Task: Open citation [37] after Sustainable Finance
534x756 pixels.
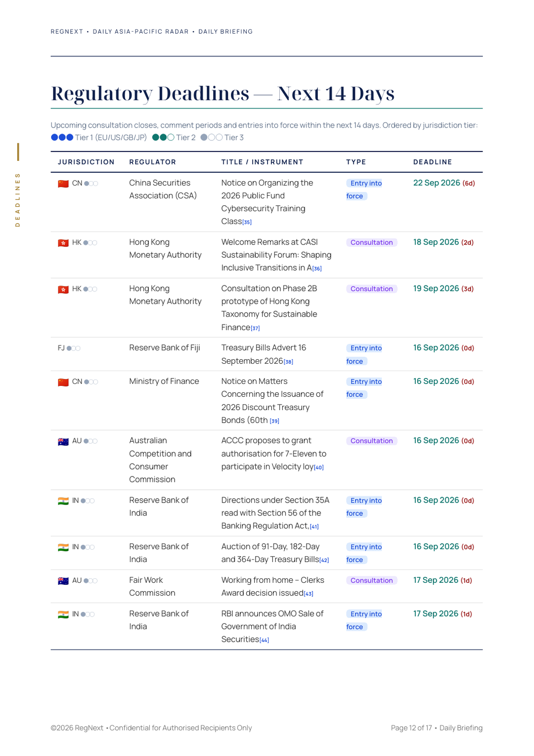Action: [255, 328]
